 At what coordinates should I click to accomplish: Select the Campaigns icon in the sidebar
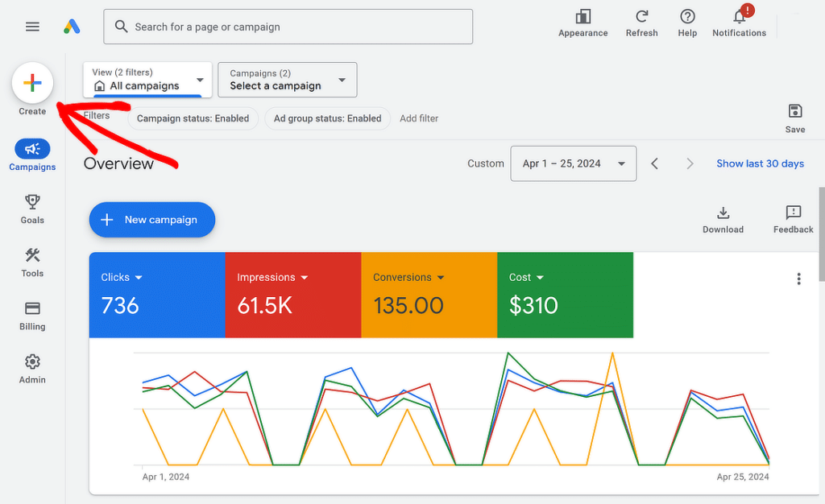32,149
